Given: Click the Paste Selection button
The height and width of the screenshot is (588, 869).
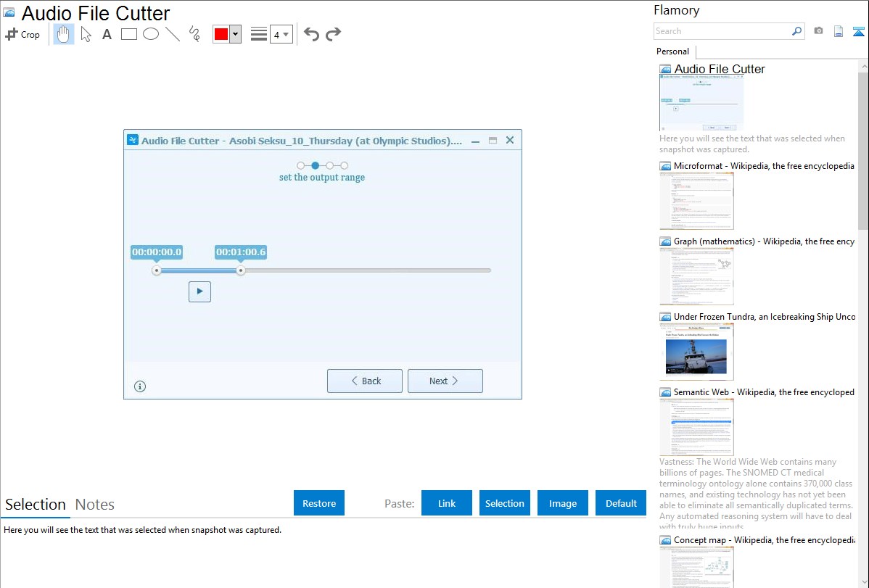Looking at the screenshot, I should tap(505, 503).
